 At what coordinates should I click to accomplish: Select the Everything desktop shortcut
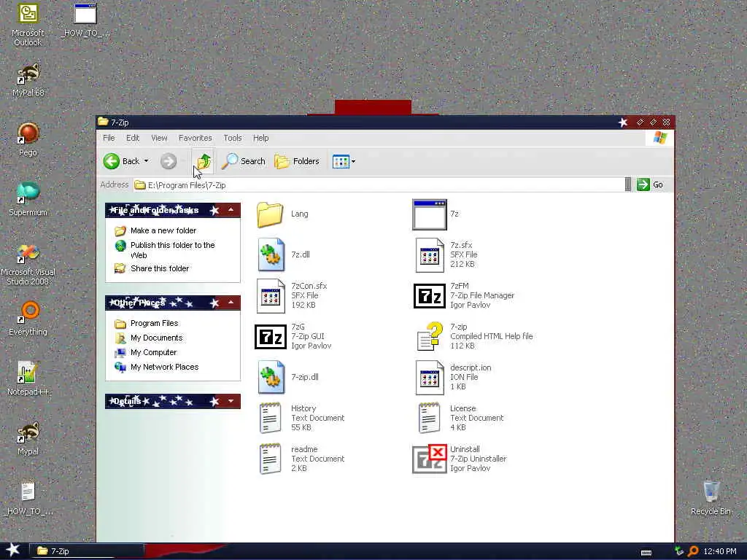28,319
